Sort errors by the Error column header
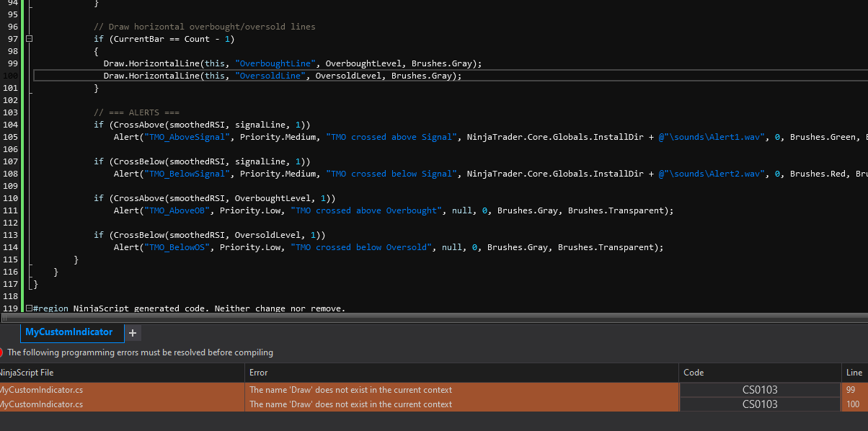Screen dimensions: 868x431 point(258,373)
